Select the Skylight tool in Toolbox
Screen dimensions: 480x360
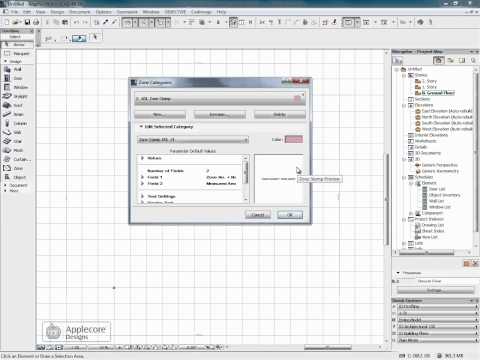click(x=17, y=96)
